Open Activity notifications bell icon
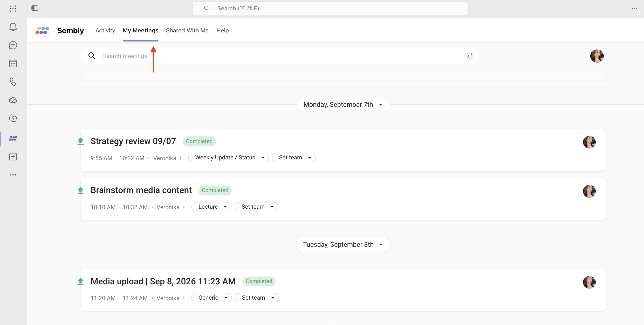This screenshot has width=644, height=325. click(x=13, y=27)
